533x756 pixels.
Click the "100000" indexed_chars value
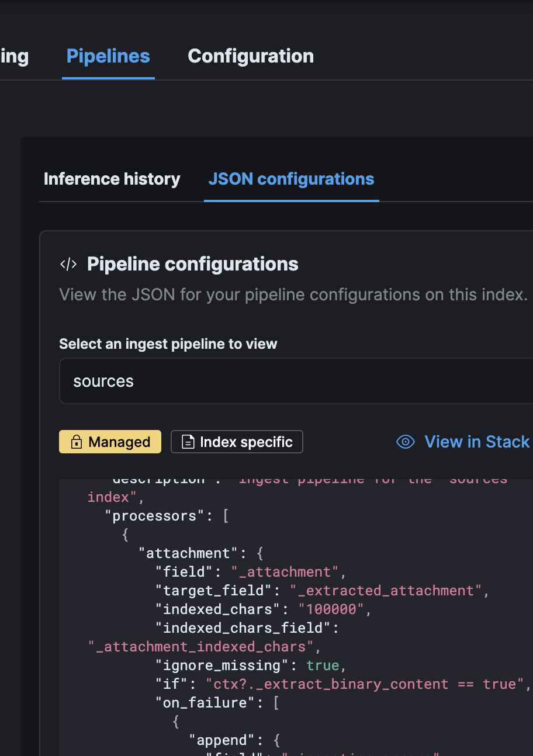(x=331, y=609)
